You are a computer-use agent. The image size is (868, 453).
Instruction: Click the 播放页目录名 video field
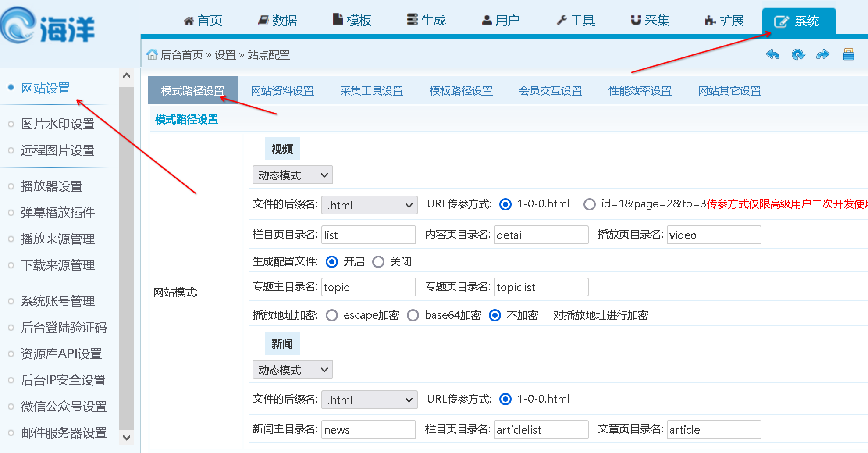(x=714, y=235)
